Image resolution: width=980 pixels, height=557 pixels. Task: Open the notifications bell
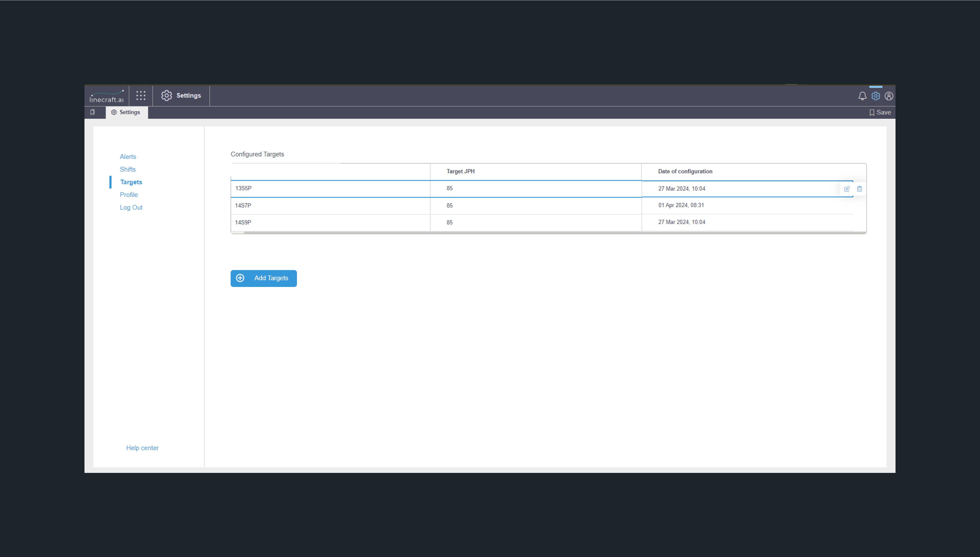point(862,96)
